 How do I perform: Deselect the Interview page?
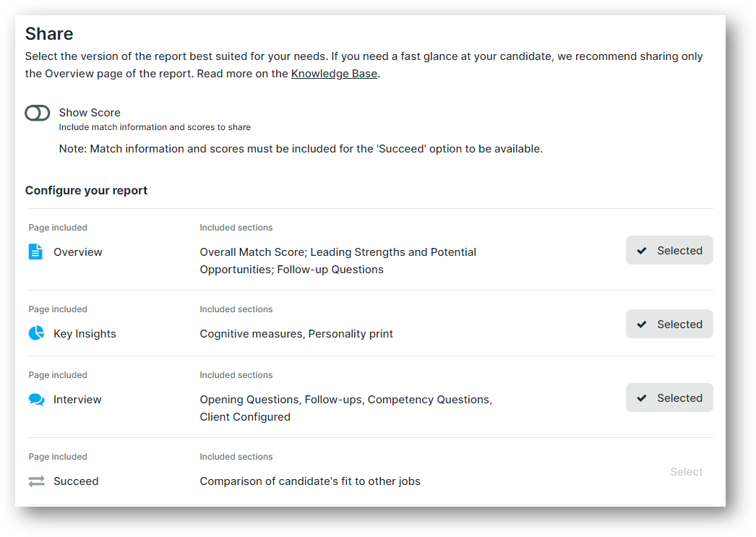click(x=669, y=398)
